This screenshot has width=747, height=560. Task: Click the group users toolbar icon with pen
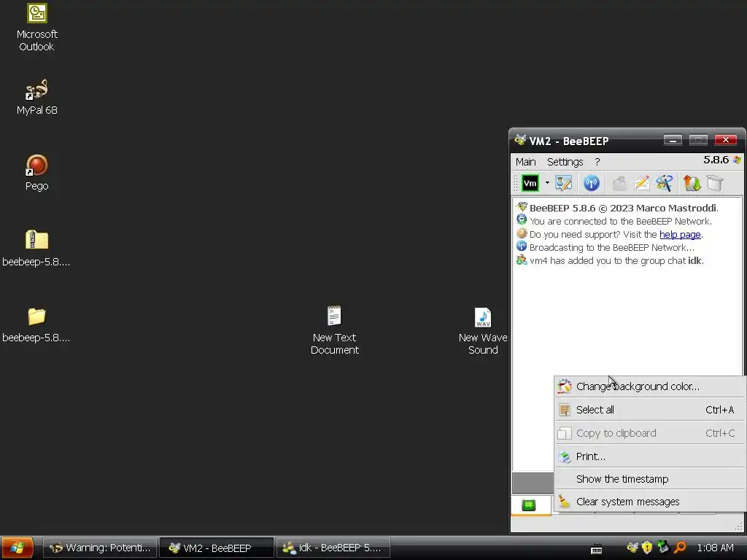(664, 183)
